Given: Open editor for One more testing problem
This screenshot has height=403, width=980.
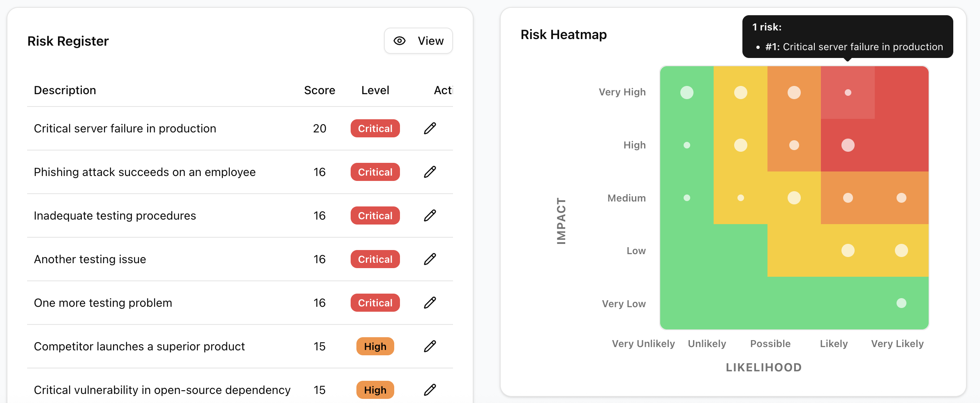Looking at the screenshot, I should (430, 303).
